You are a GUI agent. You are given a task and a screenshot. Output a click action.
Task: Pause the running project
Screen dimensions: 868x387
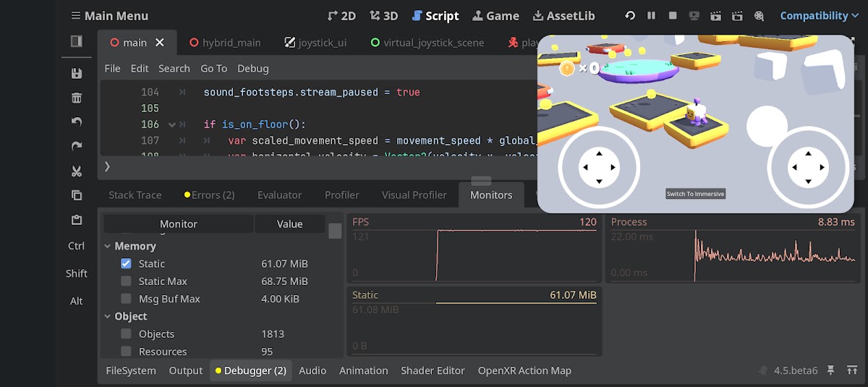click(651, 16)
